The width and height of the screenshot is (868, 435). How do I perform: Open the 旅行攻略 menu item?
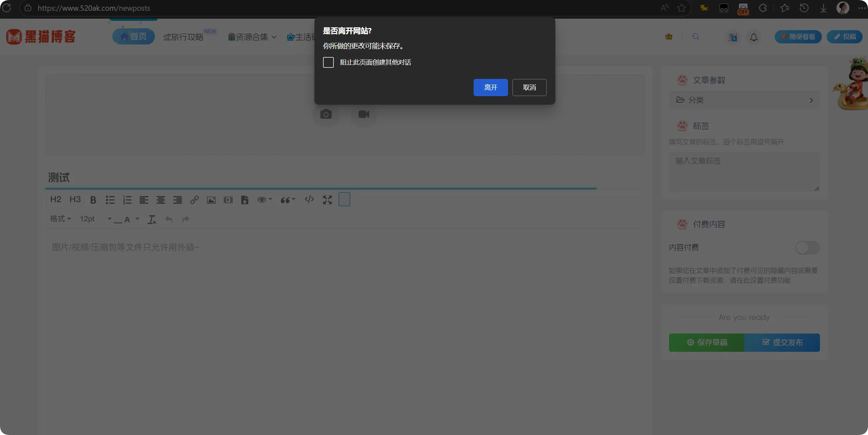click(184, 37)
